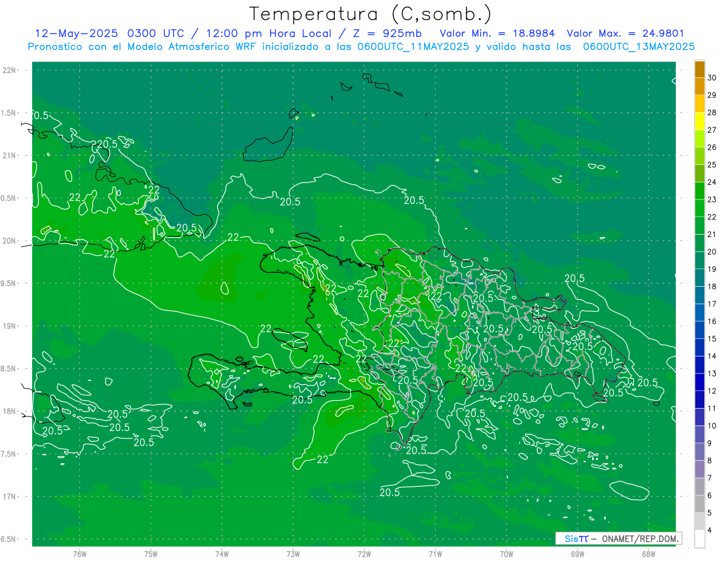Click the 'Valor Max. = 24.9801' readout
728x562 pixels.
pyautogui.click(x=625, y=33)
